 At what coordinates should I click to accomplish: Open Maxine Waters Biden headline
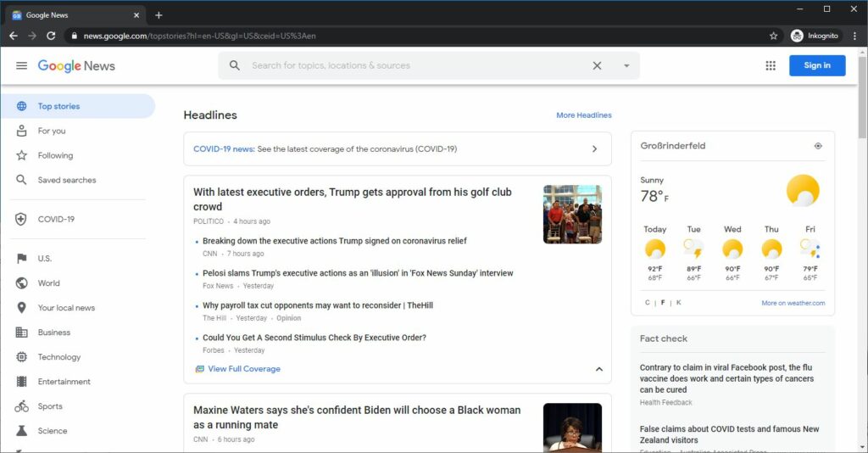[x=357, y=417]
